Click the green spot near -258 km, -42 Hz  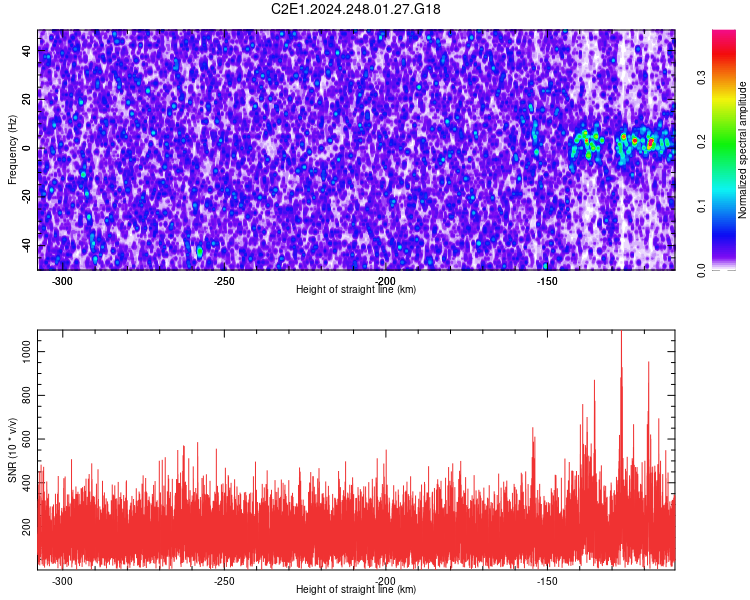pyautogui.click(x=199, y=251)
